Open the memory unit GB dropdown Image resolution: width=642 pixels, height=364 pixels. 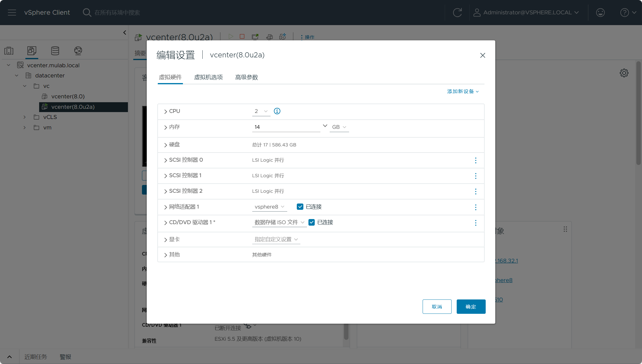(339, 127)
